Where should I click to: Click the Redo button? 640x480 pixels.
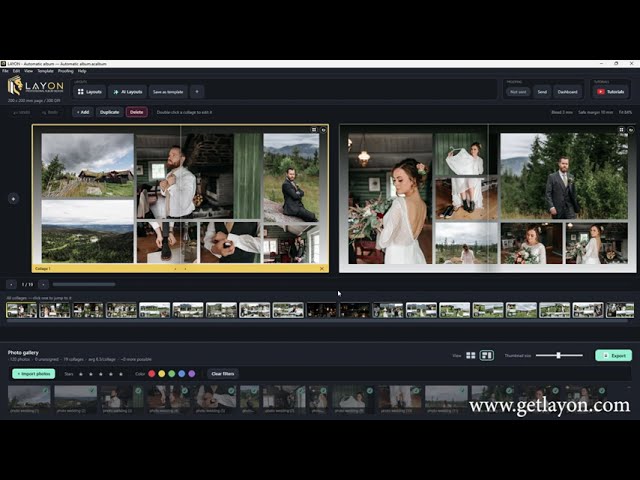(49, 112)
